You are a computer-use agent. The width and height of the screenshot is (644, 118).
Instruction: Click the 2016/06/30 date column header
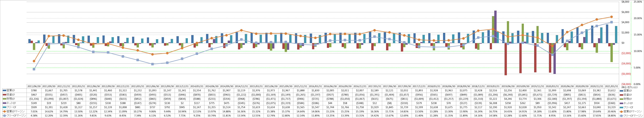pyautogui.click(x=330, y=86)
